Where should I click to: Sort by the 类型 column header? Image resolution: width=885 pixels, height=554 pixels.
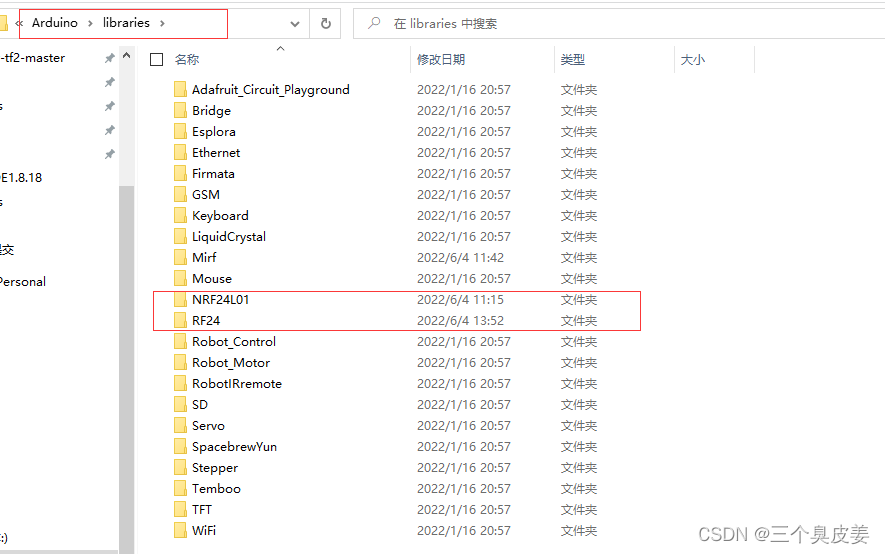click(572, 59)
